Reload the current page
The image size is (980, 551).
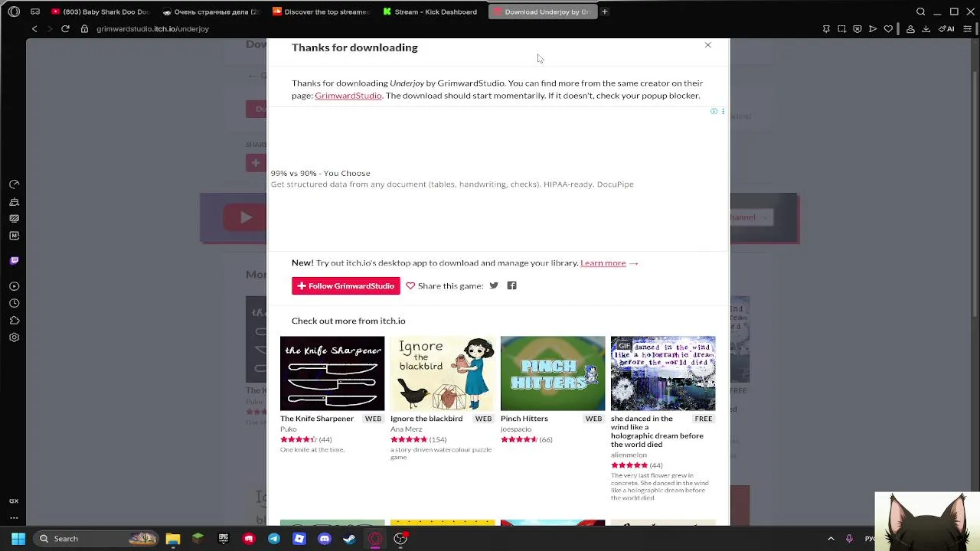tap(65, 29)
